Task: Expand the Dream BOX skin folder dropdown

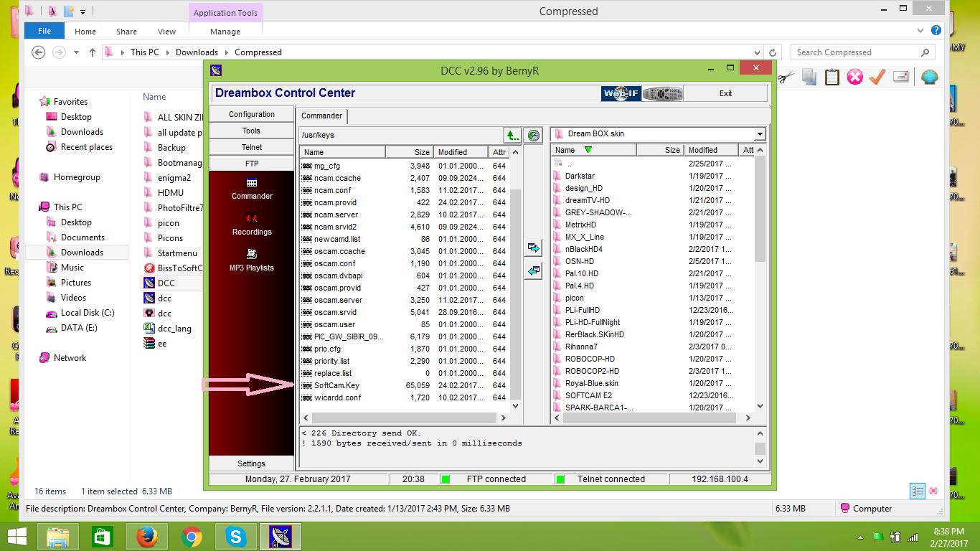Action: (760, 134)
